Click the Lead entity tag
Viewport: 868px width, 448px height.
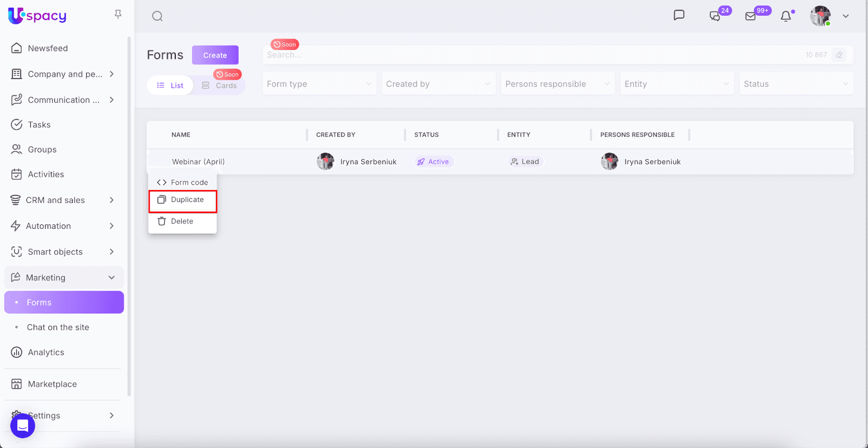click(526, 162)
